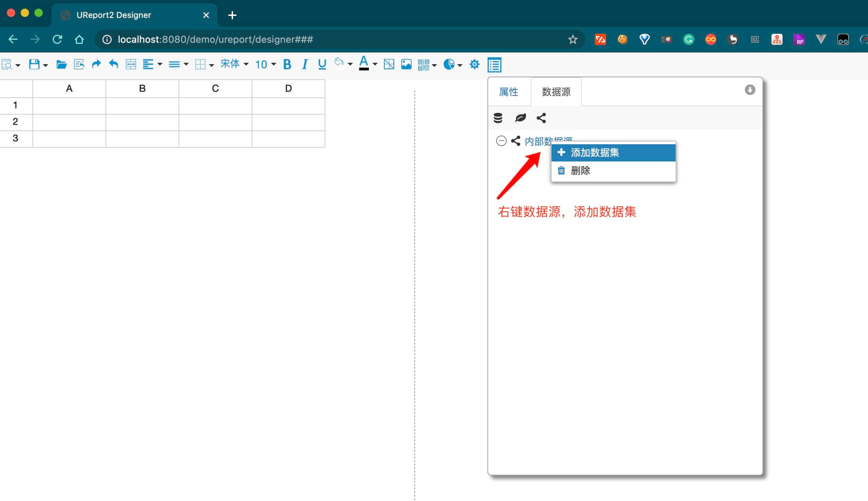Toggle bold formatting

coord(287,65)
